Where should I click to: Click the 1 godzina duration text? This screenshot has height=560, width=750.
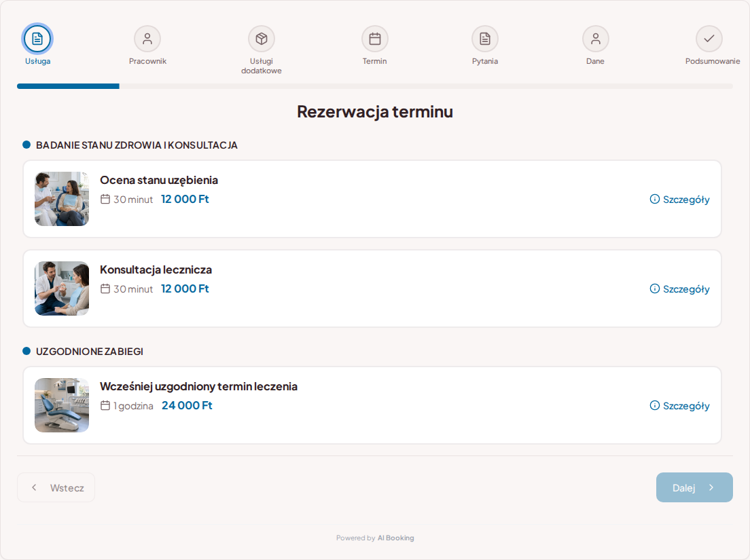pyautogui.click(x=133, y=406)
